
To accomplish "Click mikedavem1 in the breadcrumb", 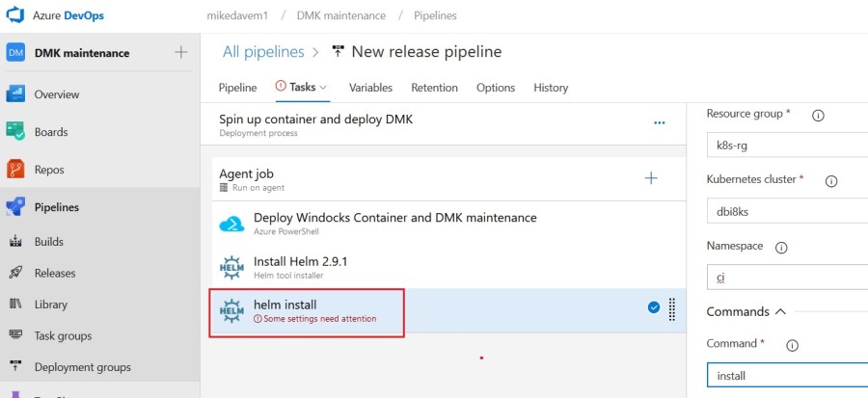I will 238,16.
